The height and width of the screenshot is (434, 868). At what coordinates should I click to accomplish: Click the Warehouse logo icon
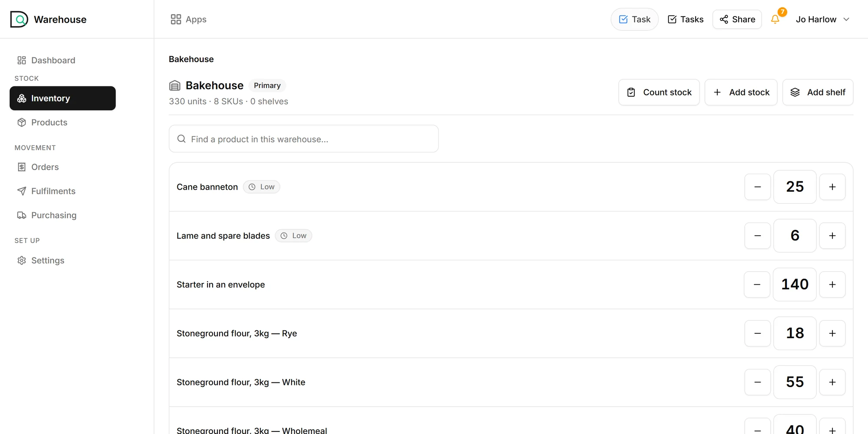pos(19,19)
